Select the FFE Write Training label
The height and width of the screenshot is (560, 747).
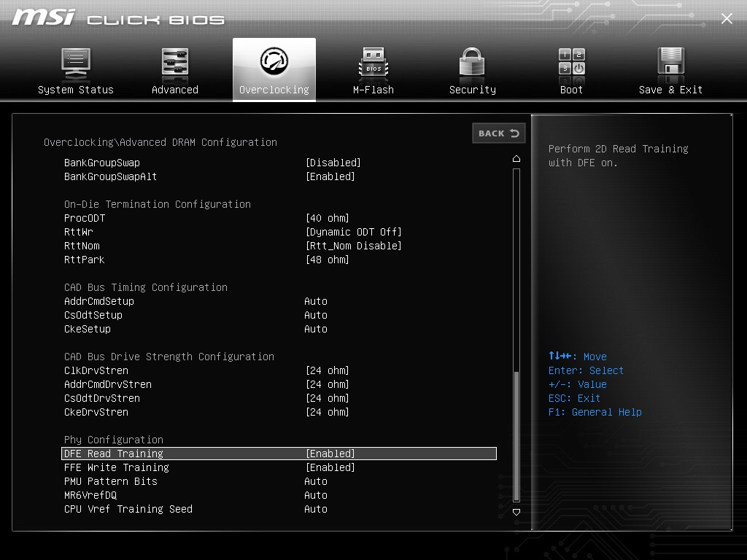117,467
